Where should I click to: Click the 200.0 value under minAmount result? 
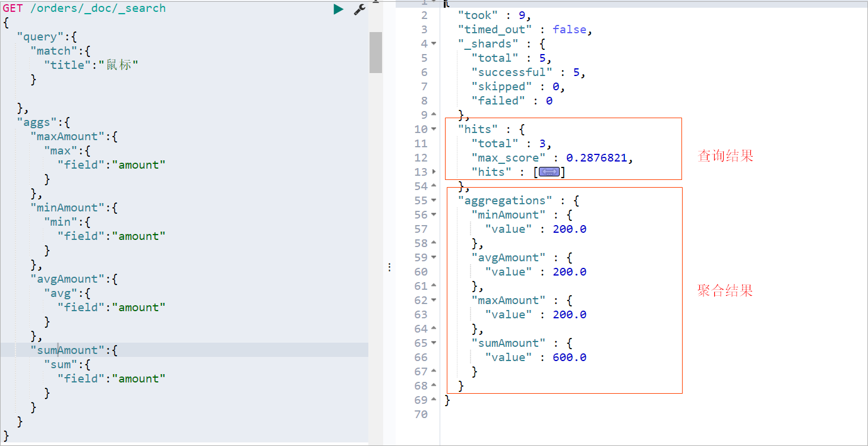click(x=569, y=229)
